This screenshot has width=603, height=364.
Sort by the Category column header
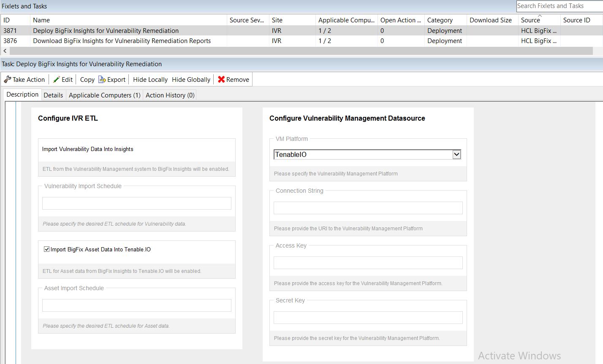click(445, 20)
